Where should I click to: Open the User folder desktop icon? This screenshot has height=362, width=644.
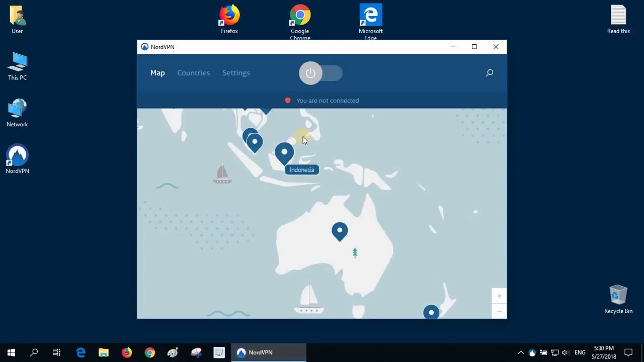click(17, 20)
